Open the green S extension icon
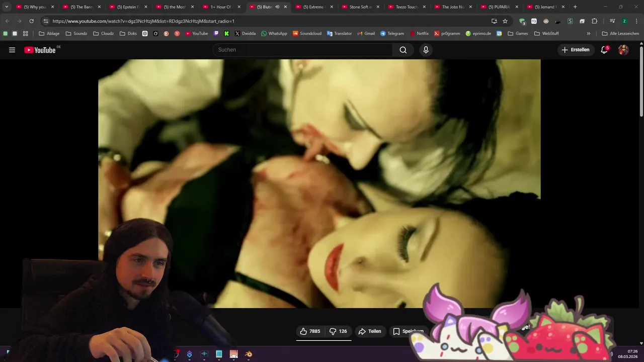The height and width of the screenshot is (362, 644). (570, 21)
